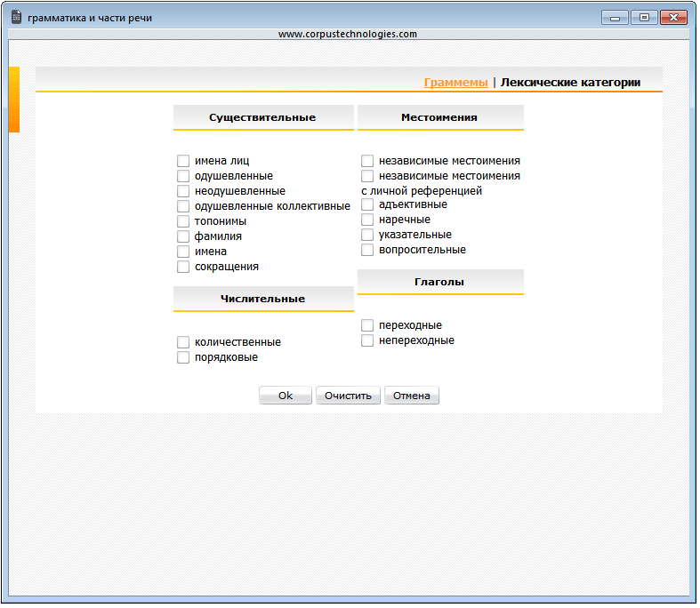Click the «Очистить» button
Viewport: 700px width, 608px height.
tap(348, 396)
